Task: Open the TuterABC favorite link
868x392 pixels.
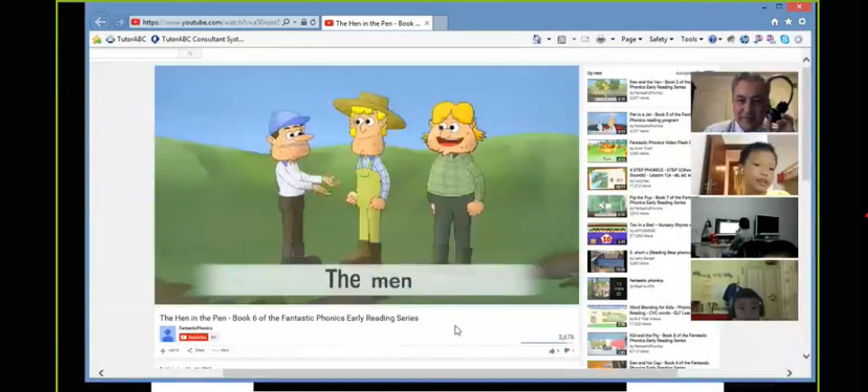Action: 126,39
